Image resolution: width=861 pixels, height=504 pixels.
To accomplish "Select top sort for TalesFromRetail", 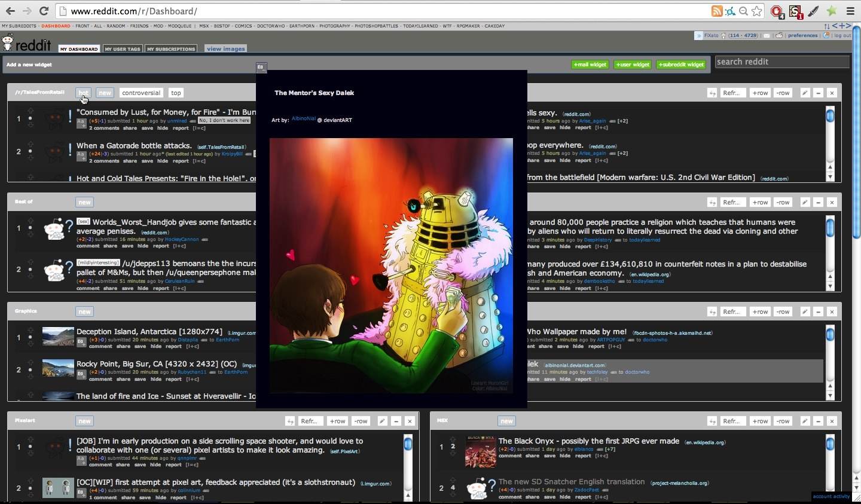I will click(x=176, y=93).
